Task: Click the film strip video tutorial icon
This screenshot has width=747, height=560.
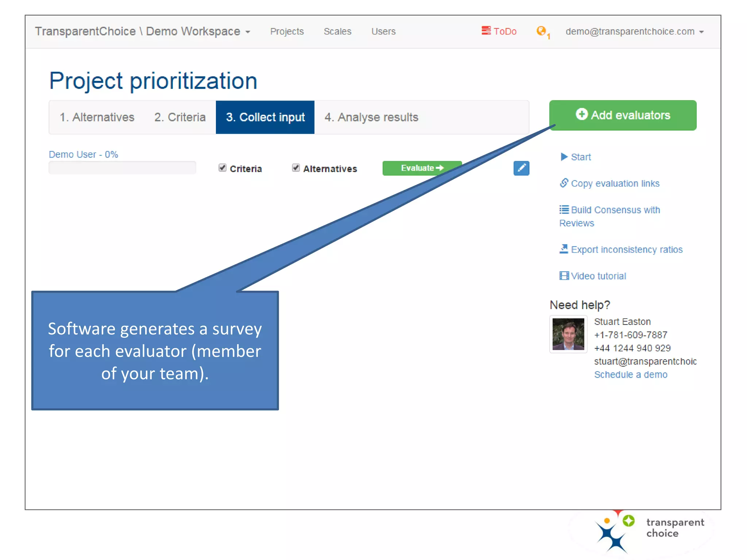Action: 564,276
